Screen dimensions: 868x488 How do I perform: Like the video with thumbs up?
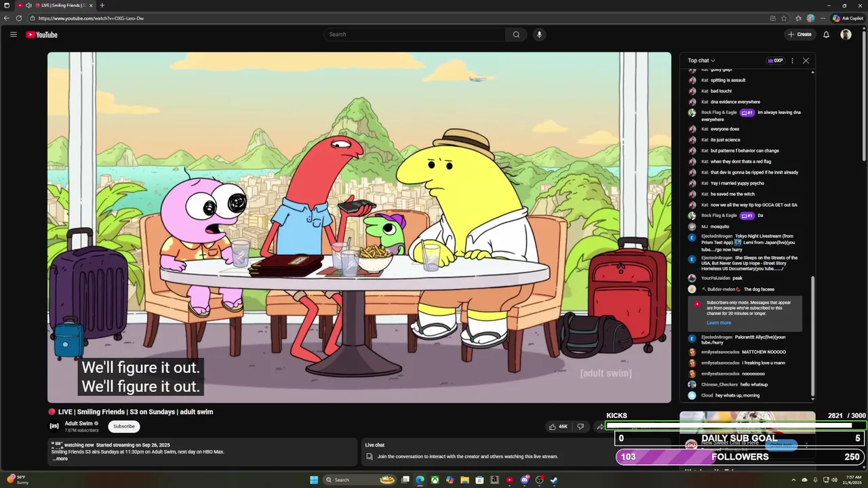559,426
